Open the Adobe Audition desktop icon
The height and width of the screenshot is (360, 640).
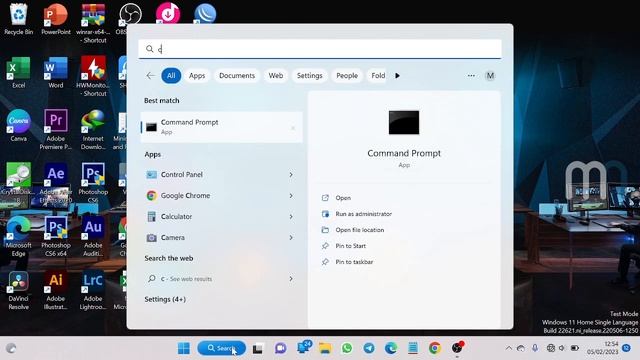[x=93, y=236]
